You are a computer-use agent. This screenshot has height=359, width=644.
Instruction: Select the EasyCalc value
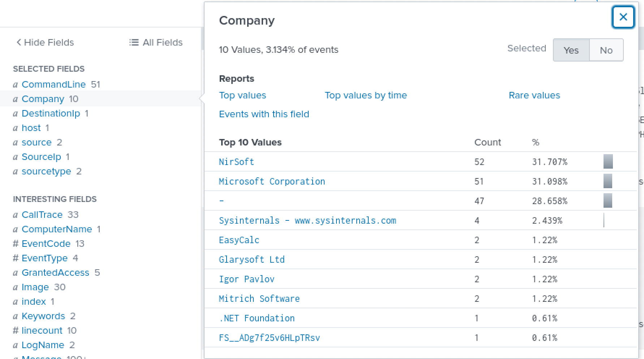tap(239, 240)
